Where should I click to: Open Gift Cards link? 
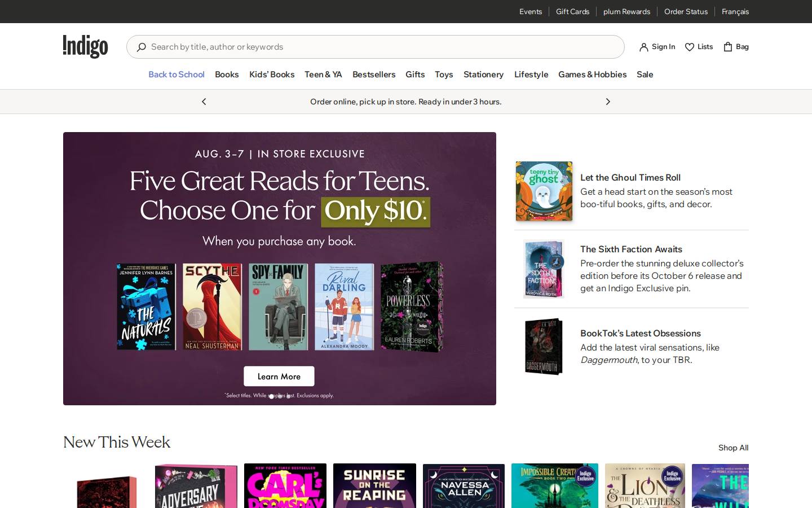(572, 11)
